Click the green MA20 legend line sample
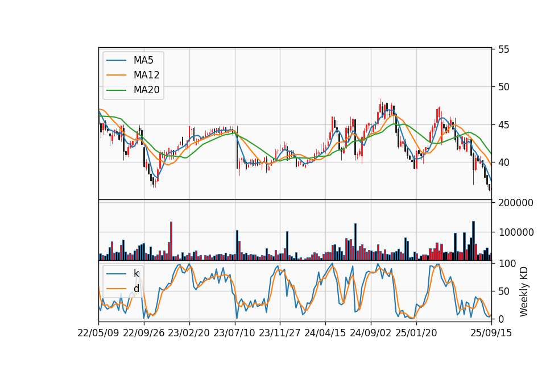The width and height of the screenshot is (546, 392). click(116, 90)
